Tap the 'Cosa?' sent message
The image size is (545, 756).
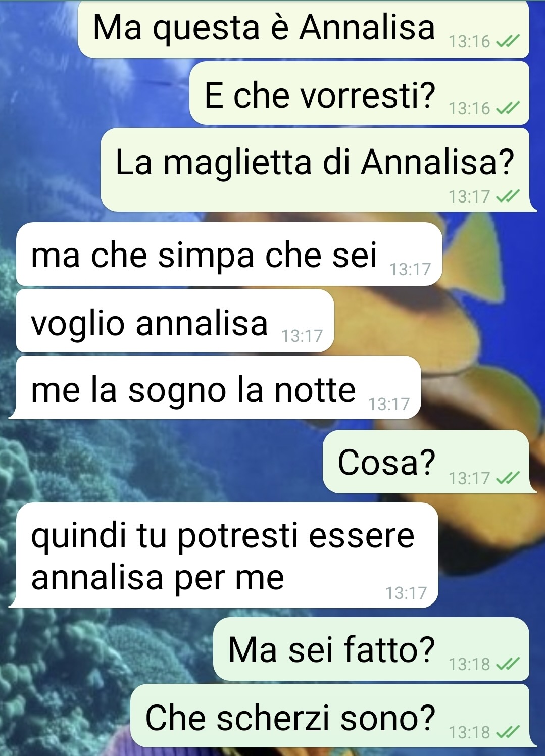coord(426,462)
